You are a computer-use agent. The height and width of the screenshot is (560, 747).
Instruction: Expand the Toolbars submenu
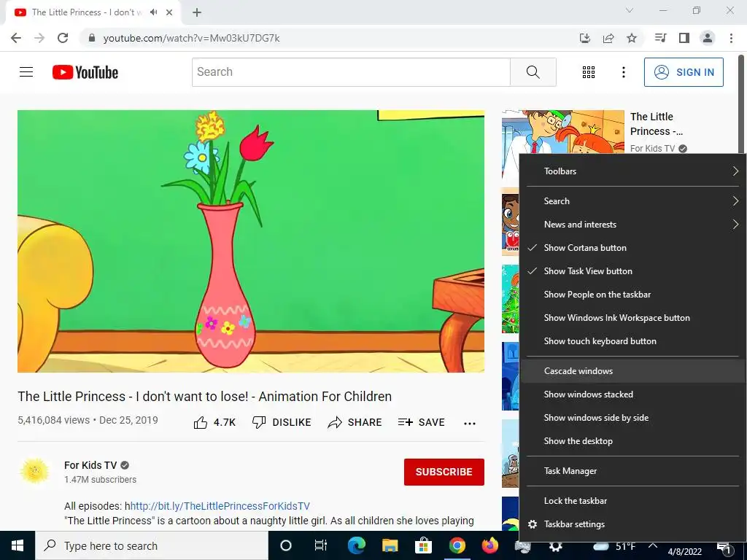pos(632,171)
